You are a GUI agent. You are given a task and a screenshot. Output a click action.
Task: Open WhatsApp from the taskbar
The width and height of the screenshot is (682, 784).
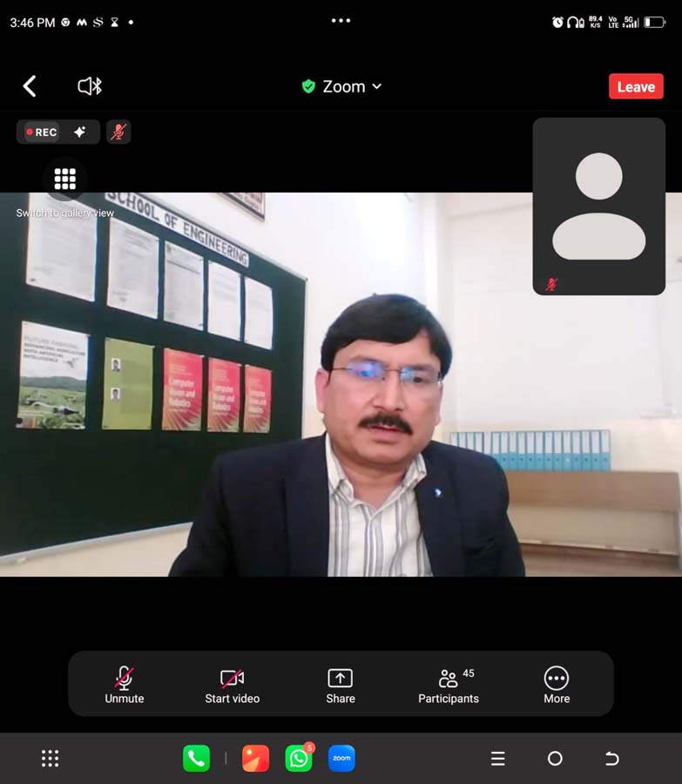tap(299, 759)
